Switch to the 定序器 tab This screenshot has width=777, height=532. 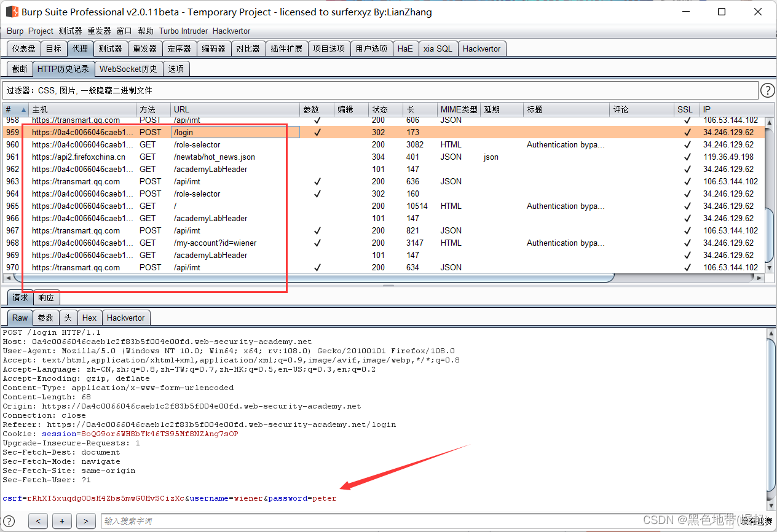pyautogui.click(x=179, y=49)
